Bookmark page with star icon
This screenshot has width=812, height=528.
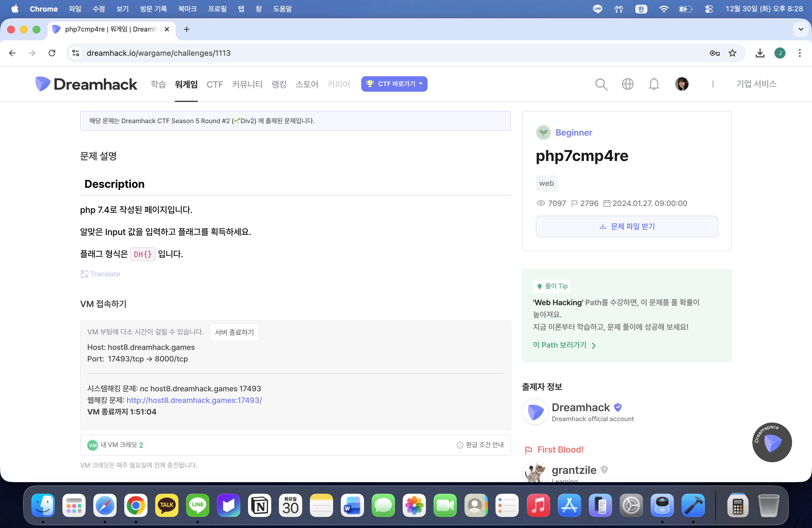point(732,53)
